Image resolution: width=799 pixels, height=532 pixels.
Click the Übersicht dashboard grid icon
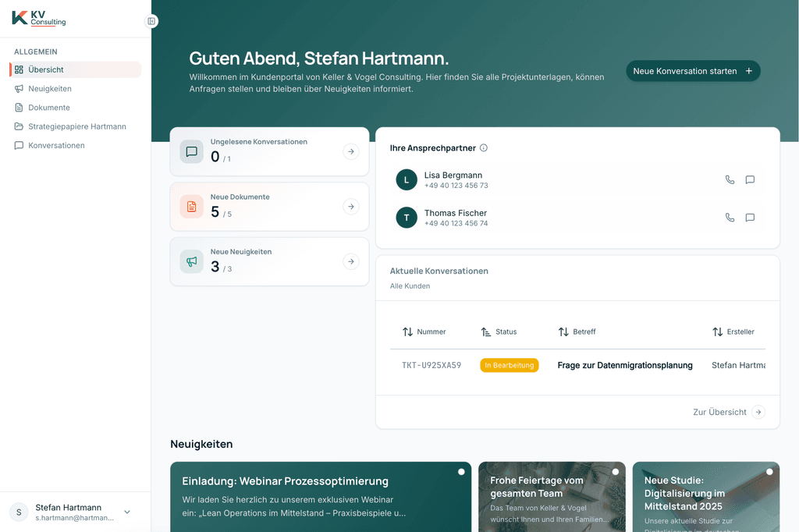pyautogui.click(x=19, y=69)
